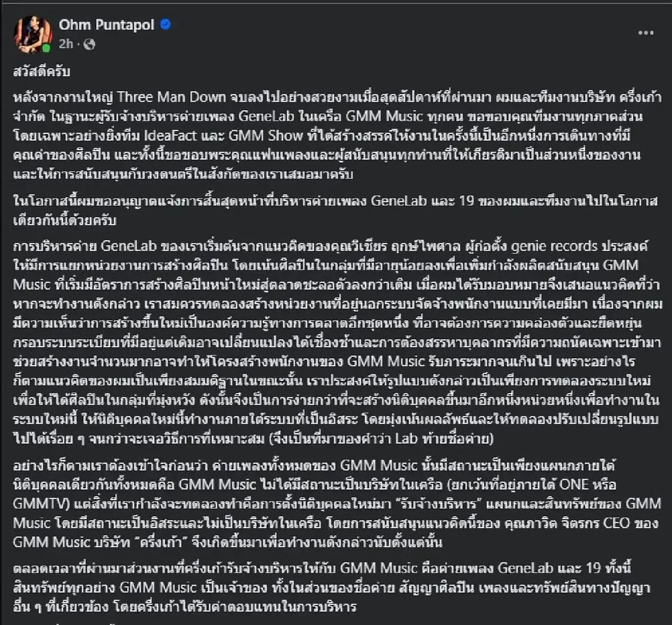Open the full post via the 2h timestamp

(67, 44)
